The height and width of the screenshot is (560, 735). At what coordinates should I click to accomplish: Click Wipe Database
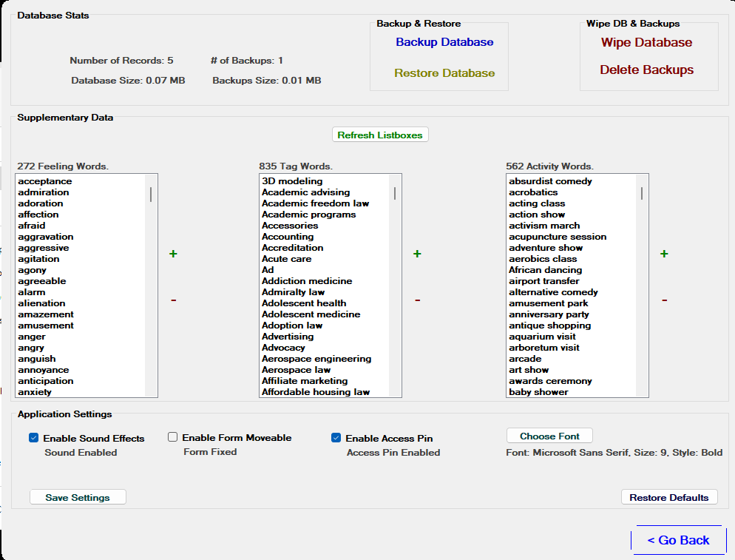coord(646,43)
